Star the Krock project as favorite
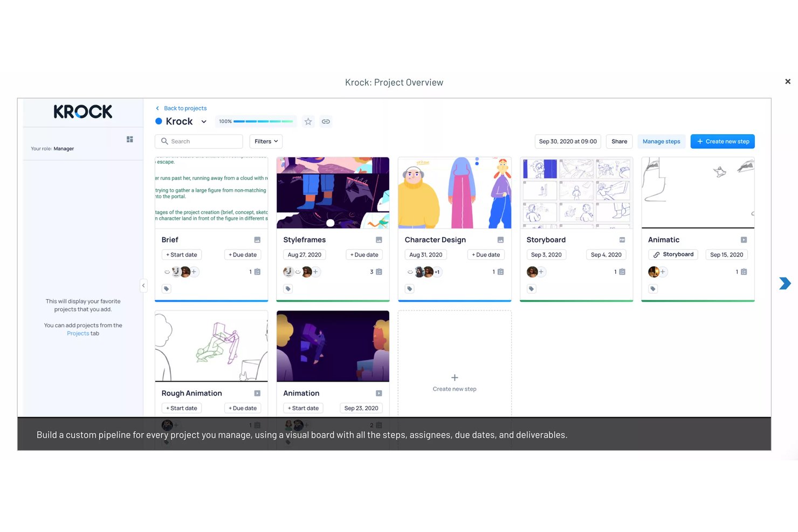This screenshot has width=798, height=532. click(x=308, y=122)
